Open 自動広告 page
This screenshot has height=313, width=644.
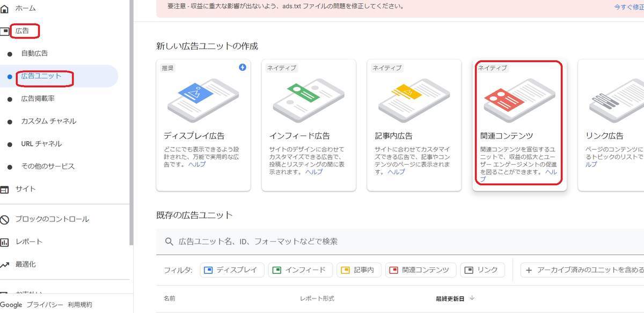pyautogui.click(x=34, y=54)
